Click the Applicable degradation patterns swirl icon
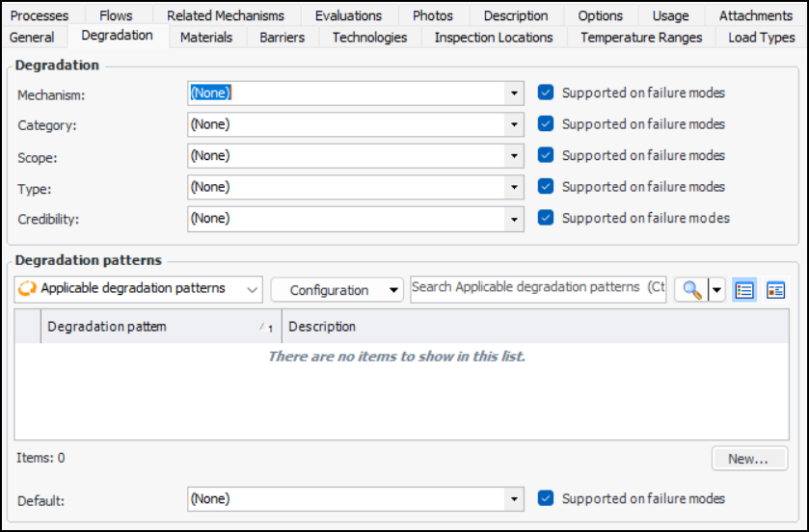 [27, 288]
